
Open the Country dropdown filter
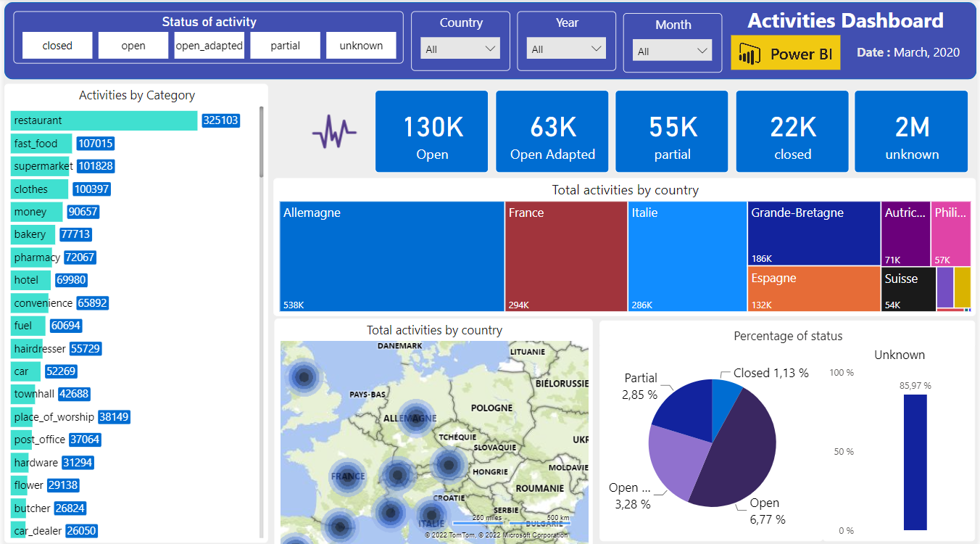pyautogui.click(x=460, y=49)
